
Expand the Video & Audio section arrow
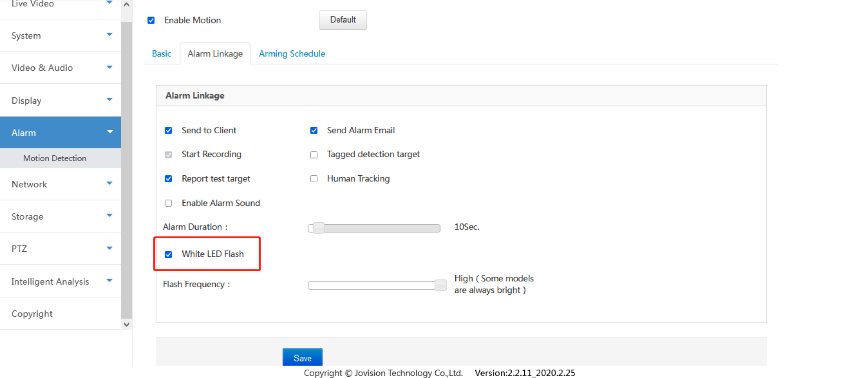pyautogui.click(x=109, y=67)
